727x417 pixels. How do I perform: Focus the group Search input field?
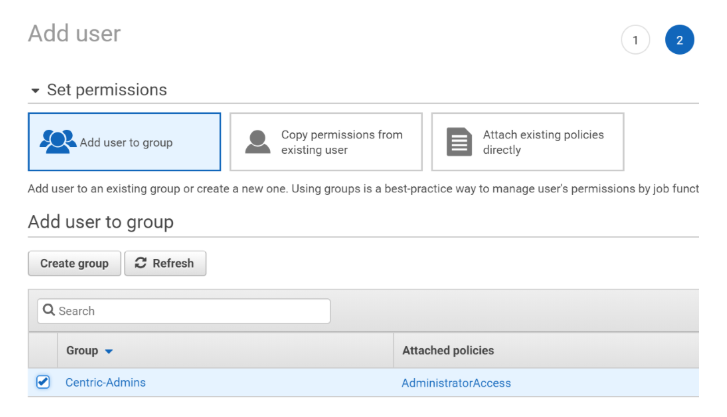click(x=190, y=311)
